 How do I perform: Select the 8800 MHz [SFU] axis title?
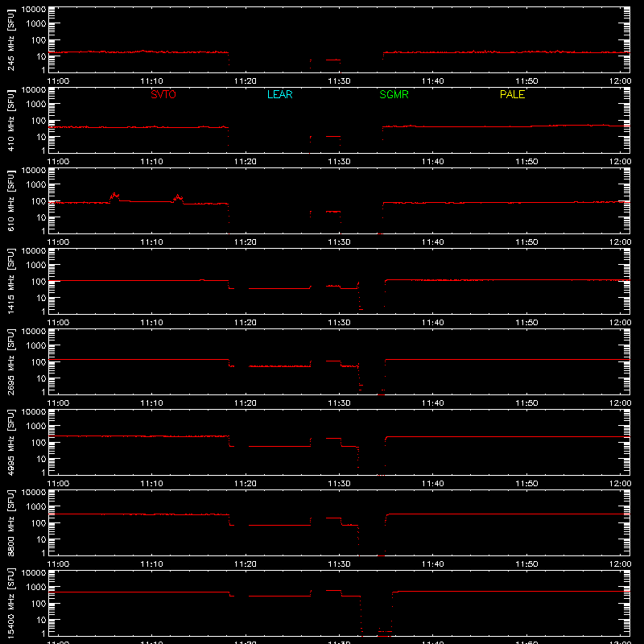click(x=10, y=523)
